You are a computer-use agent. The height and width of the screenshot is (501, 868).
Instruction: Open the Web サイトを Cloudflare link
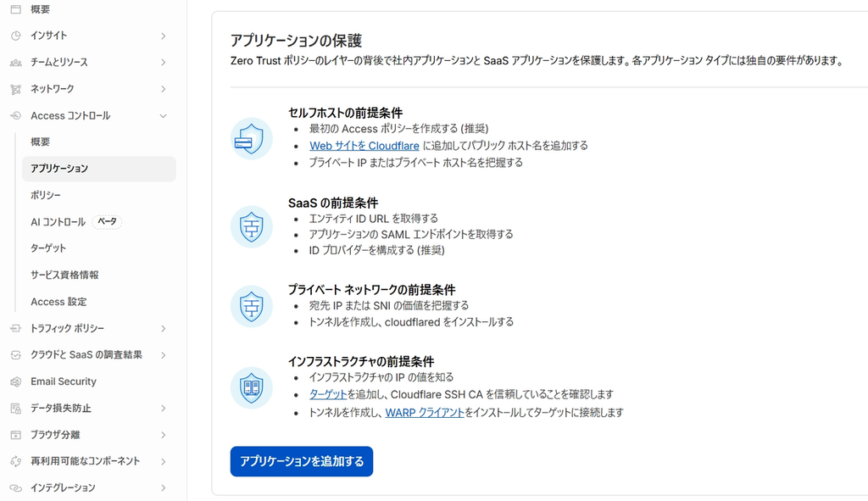pos(364,146)
